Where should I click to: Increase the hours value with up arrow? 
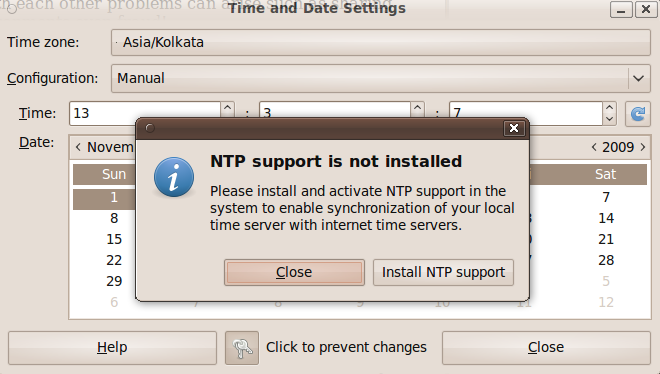tap(227, 107)
